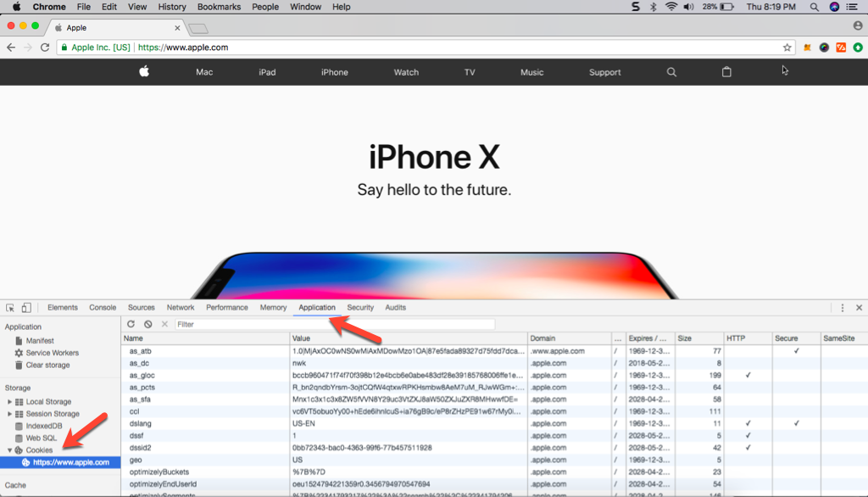Open the Bookmarks menu
Screen dimensions: 868x497
tap(219, 7)
